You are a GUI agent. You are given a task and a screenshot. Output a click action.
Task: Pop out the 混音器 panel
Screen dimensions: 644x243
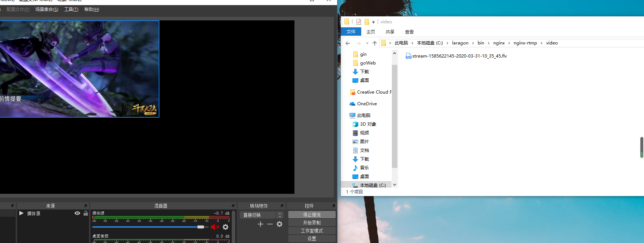233,206
